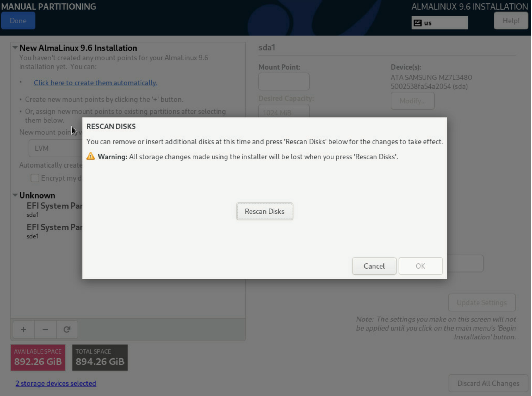Select the EFI System Partition sde1 entry
The height and width of the screenshot is (396, 532).
[54, 231]
